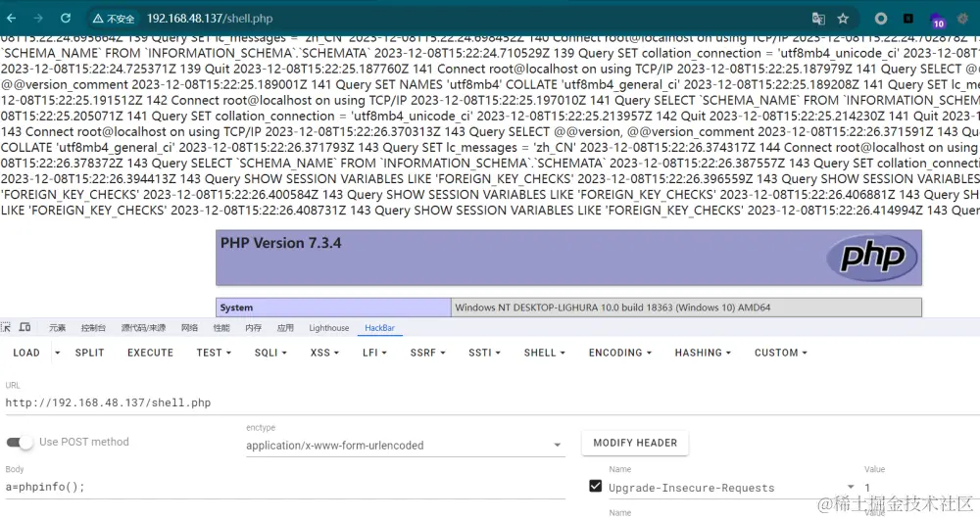Screen dimensions: 980x520
Task: Click the System row label
Action: coord(236,307)
